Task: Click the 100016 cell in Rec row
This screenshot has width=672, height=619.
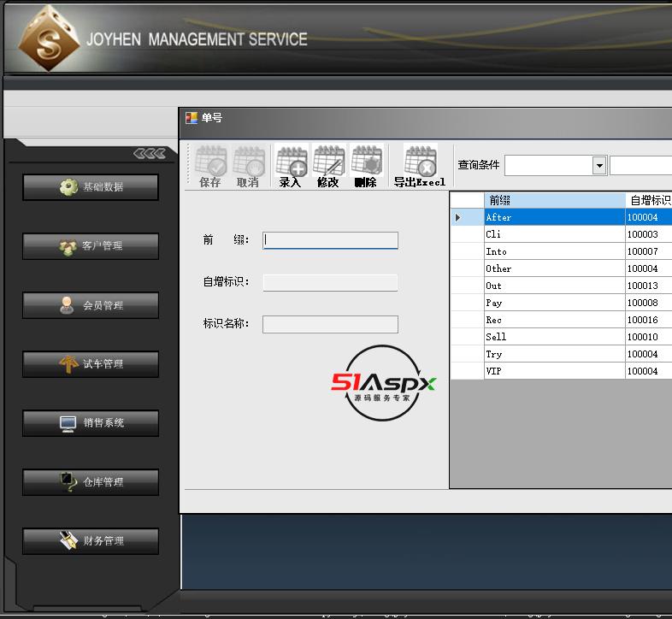Action: 649,321
